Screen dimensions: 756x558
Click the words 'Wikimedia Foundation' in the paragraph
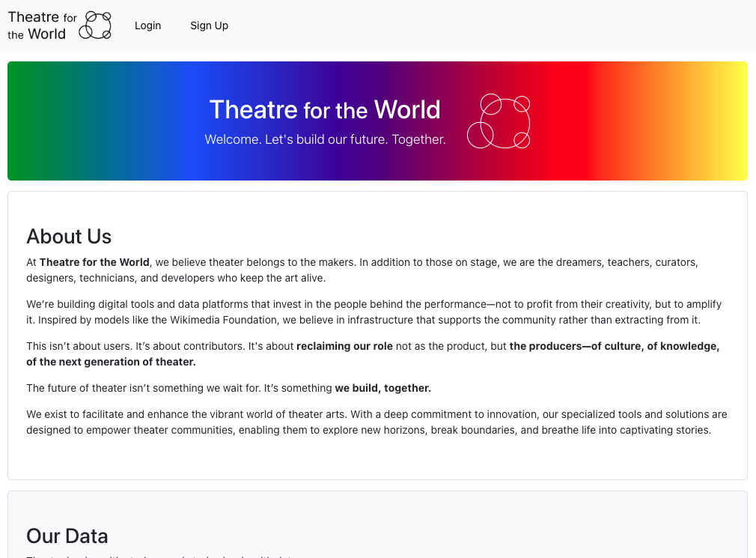[x=223, y=321]
